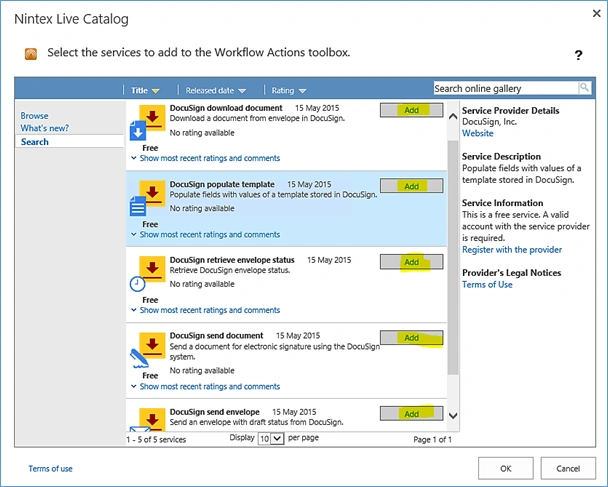The height and width of the screenshot is (487, 608).
Task: Click the DocuSign retrieve envelope status icon
Action: (x=147, y=274)
